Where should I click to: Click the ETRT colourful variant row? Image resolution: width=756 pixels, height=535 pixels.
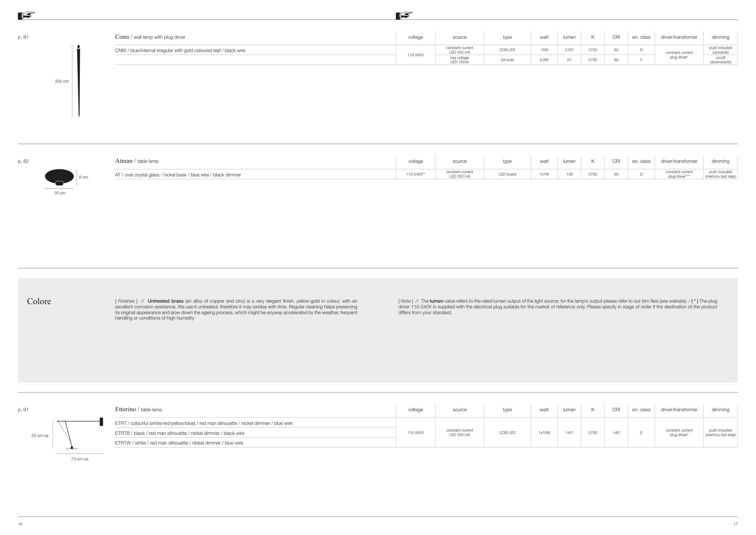(204, 423)
